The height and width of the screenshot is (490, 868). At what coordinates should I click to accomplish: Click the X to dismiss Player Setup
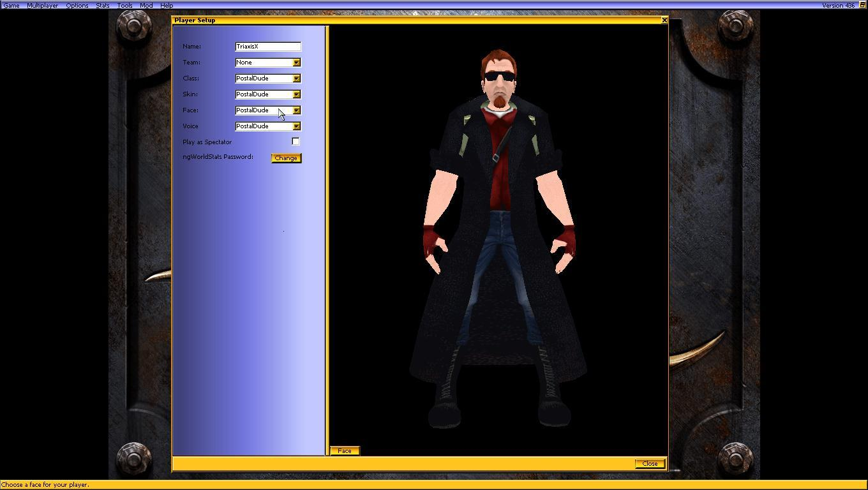[x=664, y=20]
